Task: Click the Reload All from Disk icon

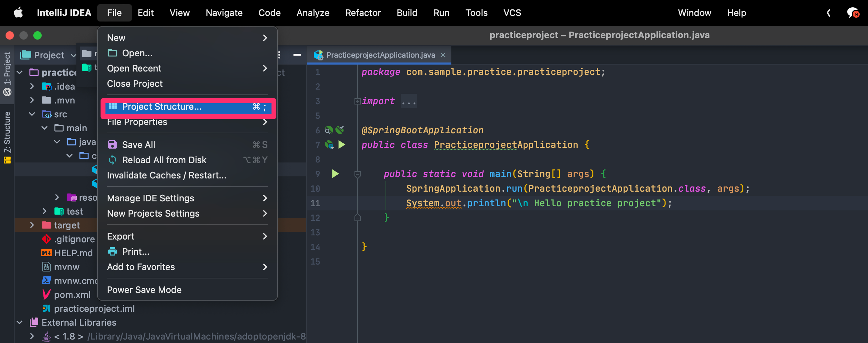Action: (x=112, y=160)
